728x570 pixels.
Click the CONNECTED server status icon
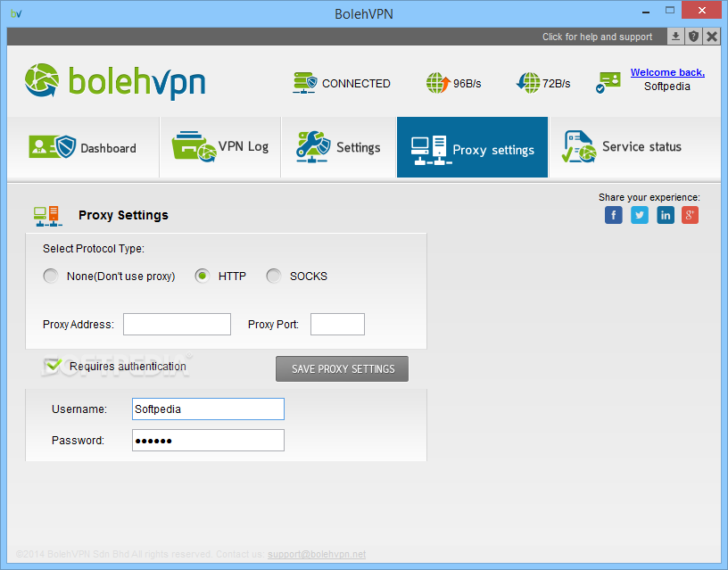tap(304, 83)
